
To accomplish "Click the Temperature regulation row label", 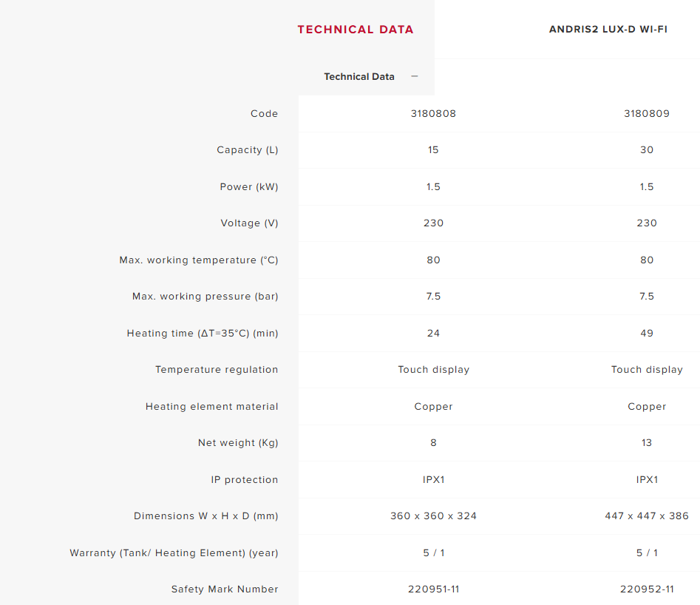I will 217,370.
